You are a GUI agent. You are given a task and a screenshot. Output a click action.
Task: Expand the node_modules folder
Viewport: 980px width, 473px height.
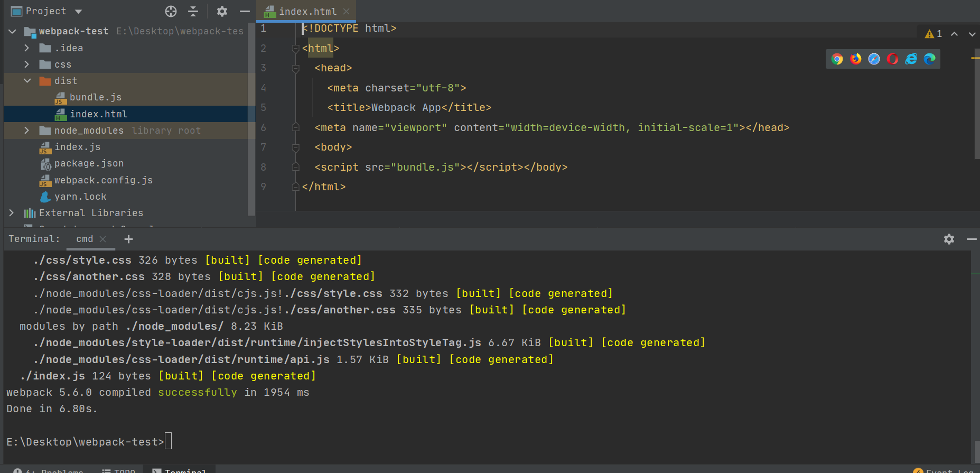[x=27, y=131]
